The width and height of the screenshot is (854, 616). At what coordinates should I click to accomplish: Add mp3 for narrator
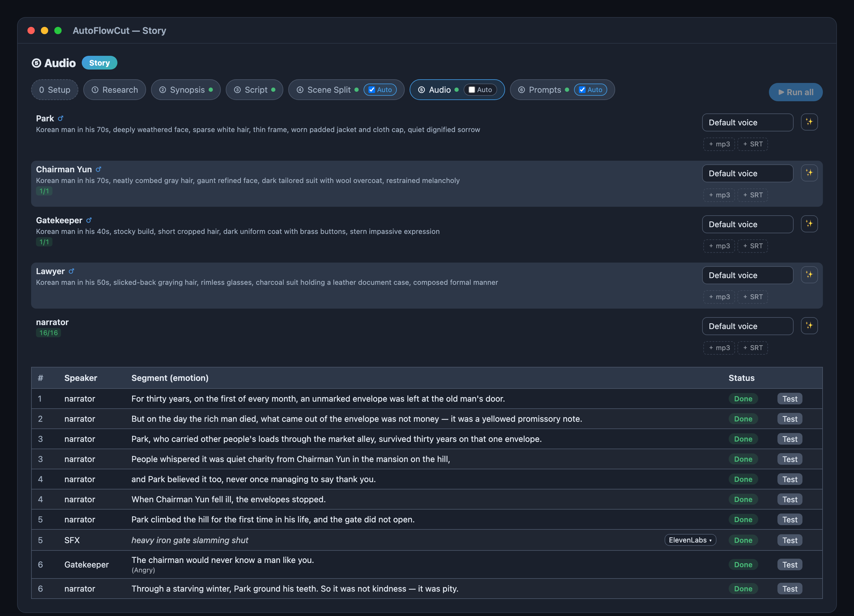pyautogui.click(x=719, y=348)
